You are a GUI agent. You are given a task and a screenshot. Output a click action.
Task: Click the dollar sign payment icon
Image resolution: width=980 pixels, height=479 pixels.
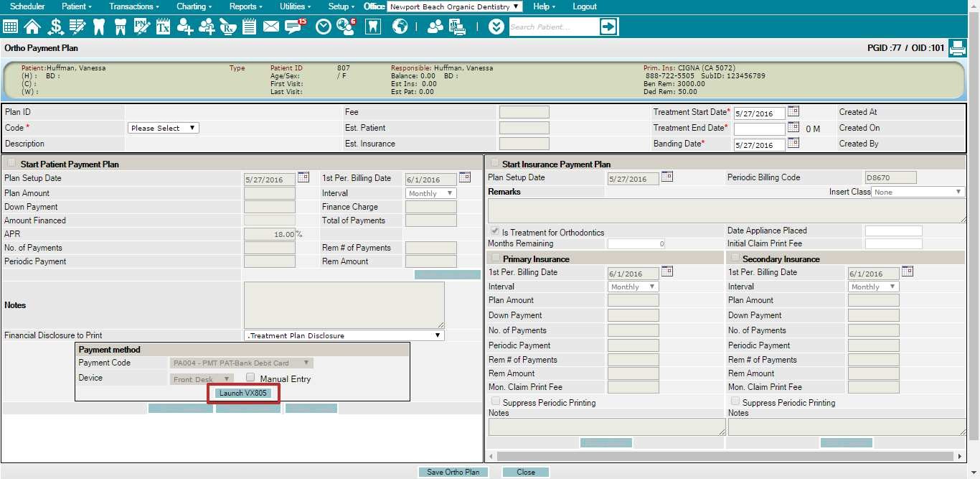point(55,27)
